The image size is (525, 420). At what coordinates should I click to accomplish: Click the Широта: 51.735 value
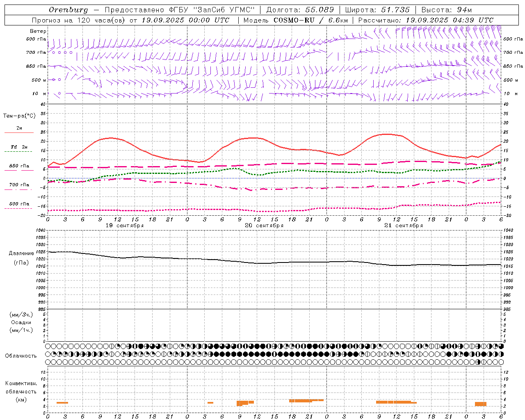tap(377, 10)
